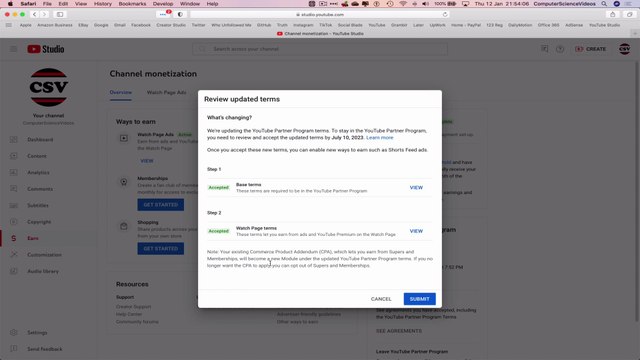Open Dashboard in the sidebar

coord(40,140)
